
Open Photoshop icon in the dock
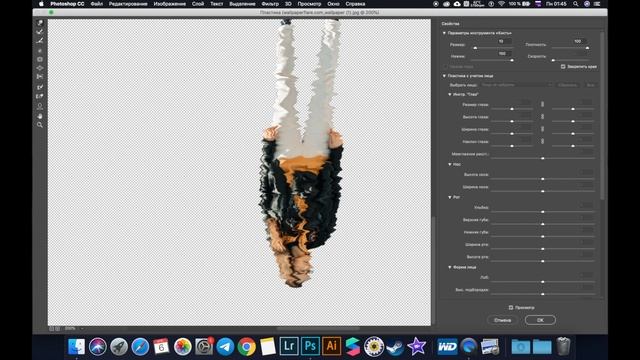tap(310, 346)
